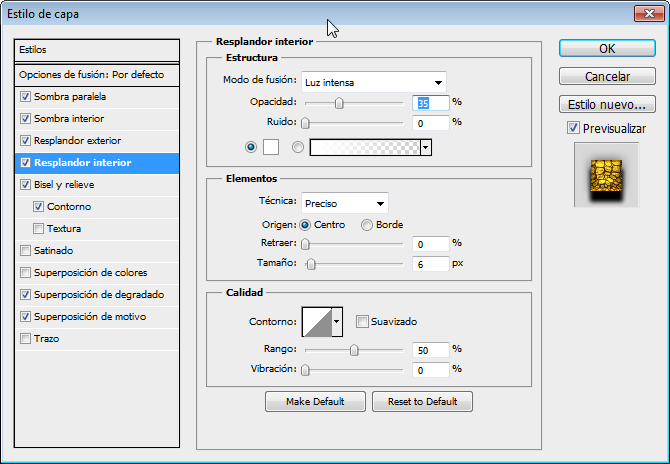This screenshot has width=670, height=464.
Task: Click the Rango value field
Action: tap(431, 350)
